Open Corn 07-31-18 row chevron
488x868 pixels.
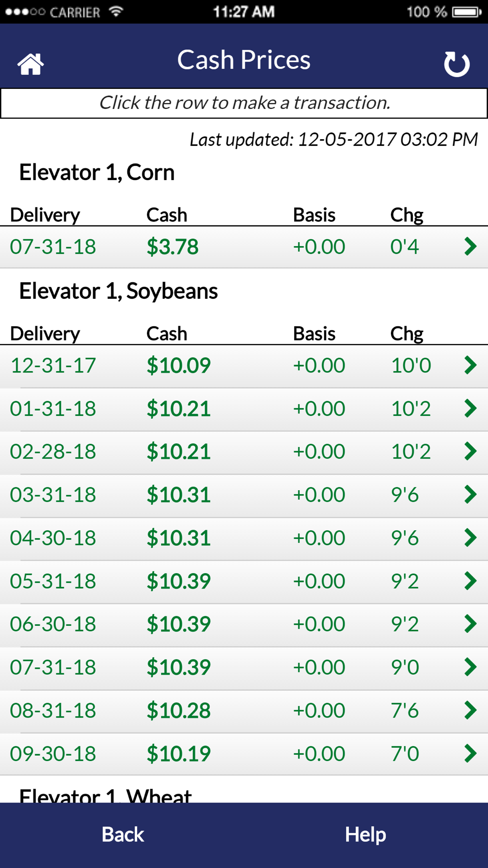point(470,247)
